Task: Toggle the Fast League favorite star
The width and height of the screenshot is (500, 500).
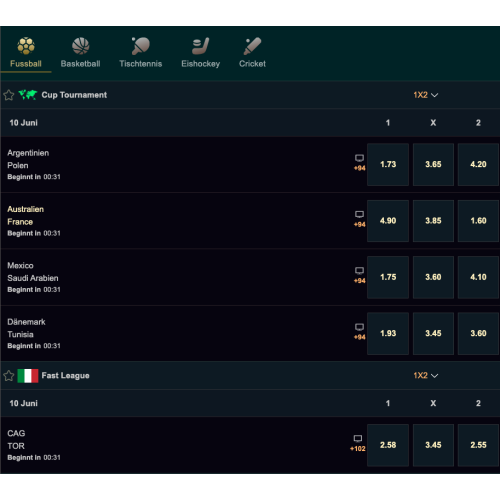Action: (9, 376)
